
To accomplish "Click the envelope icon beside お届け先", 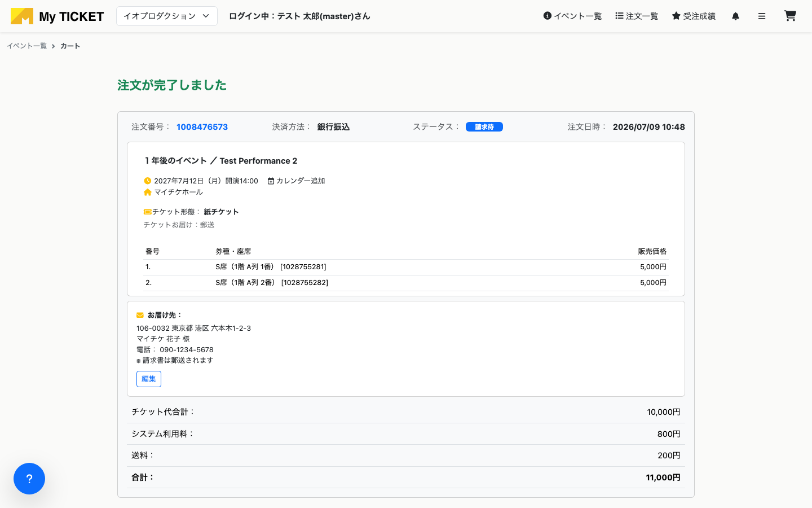I will click(140, 316).
